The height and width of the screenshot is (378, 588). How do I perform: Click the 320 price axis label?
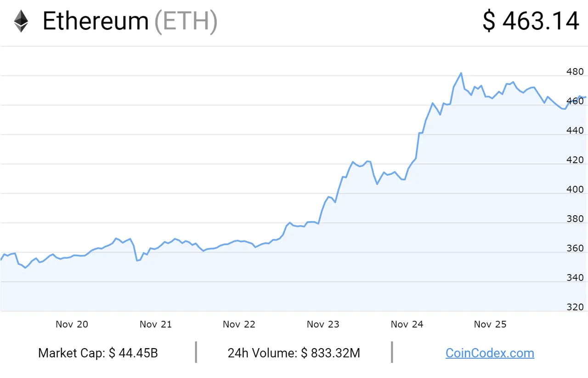tap(575, 307)
